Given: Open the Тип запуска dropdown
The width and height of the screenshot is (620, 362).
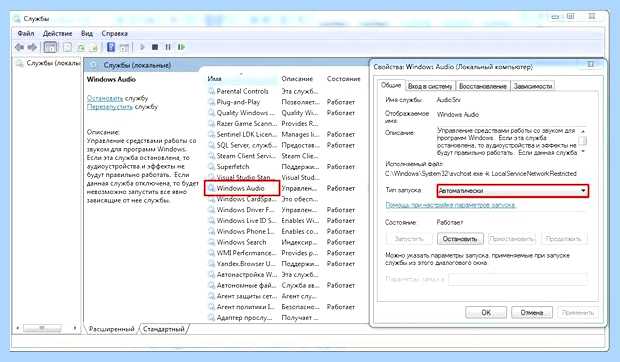Looking at the screenshot, I should tap(513, 191).
